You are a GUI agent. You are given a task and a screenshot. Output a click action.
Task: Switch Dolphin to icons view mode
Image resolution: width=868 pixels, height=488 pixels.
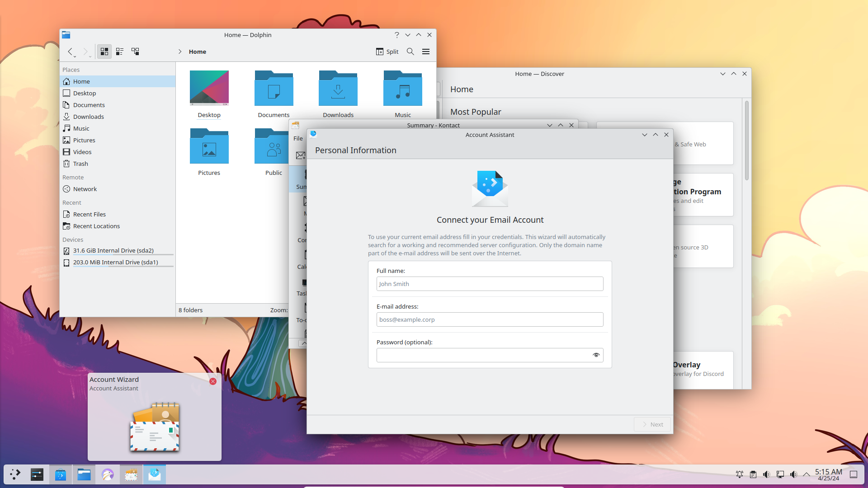click(104, 52)
